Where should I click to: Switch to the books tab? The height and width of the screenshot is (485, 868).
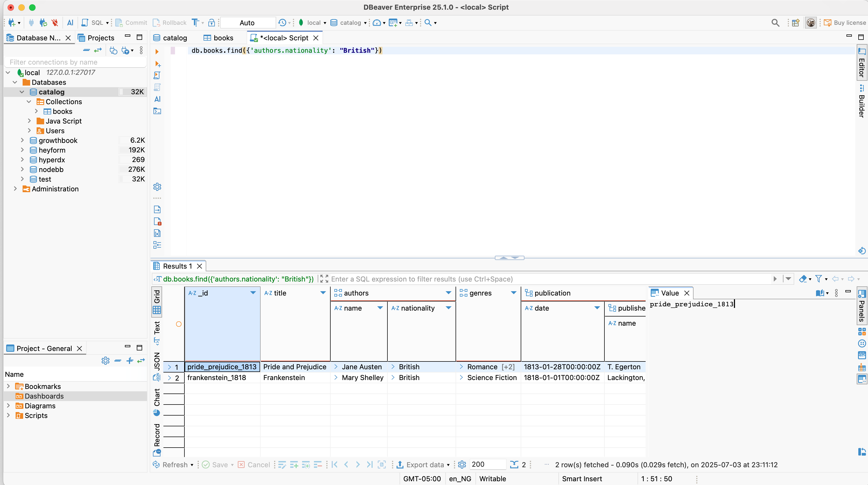click(223, 38)
